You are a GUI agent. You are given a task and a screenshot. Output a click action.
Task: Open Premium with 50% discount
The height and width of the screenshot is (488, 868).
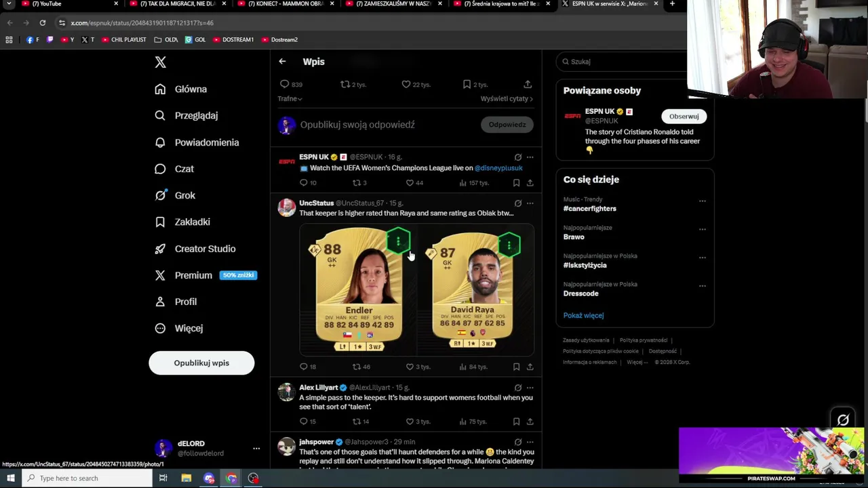click(x=205, y=275)
